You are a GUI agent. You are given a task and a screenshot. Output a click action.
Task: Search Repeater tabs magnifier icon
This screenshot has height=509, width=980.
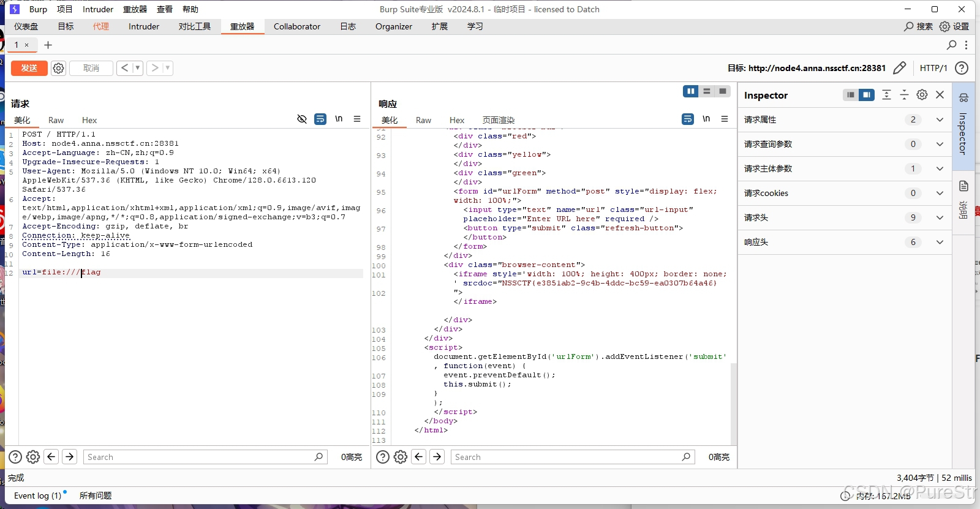[951, 45]
